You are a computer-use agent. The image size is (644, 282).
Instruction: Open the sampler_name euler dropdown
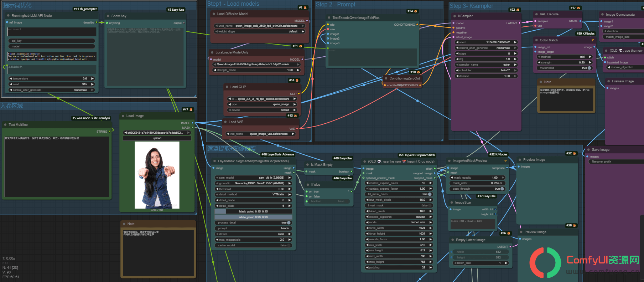click(486, 65)
